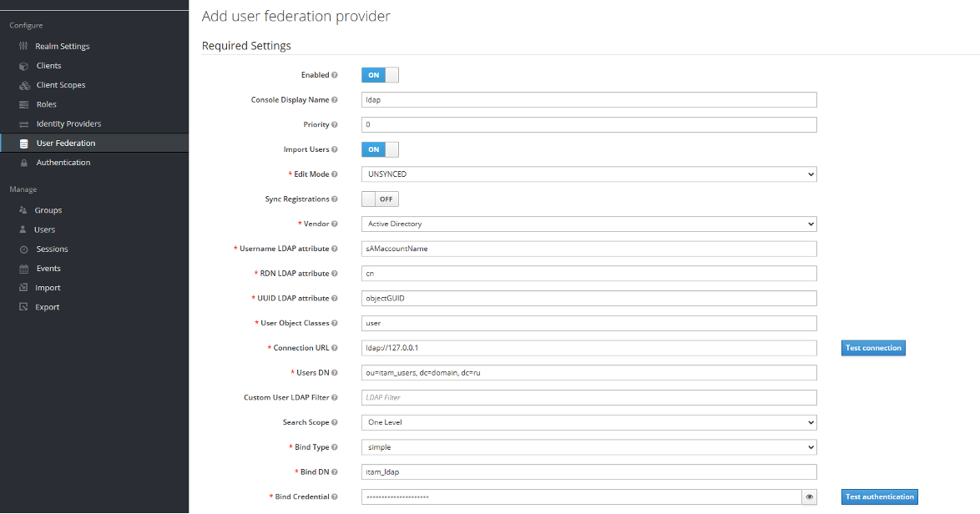Click the Import arrow icon
This screenshot has width=980, height=514.
[23, 288]
